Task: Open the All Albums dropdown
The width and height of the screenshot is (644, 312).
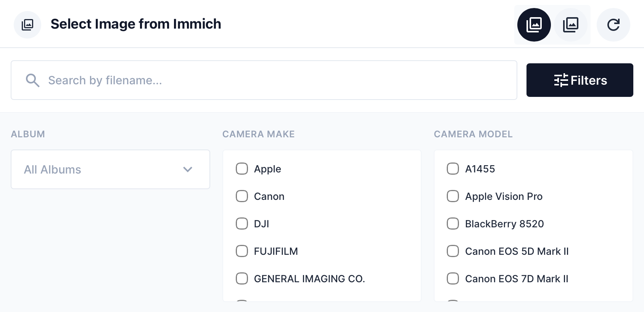Action: pyautogui.click(x=110, y=169)
